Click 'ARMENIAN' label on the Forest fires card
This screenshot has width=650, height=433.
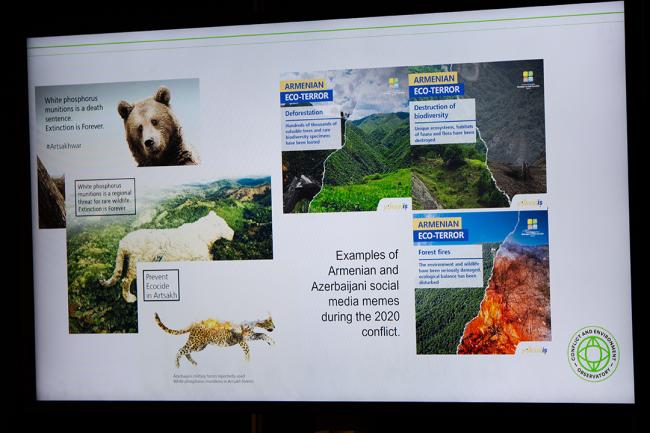pos(438,224)
